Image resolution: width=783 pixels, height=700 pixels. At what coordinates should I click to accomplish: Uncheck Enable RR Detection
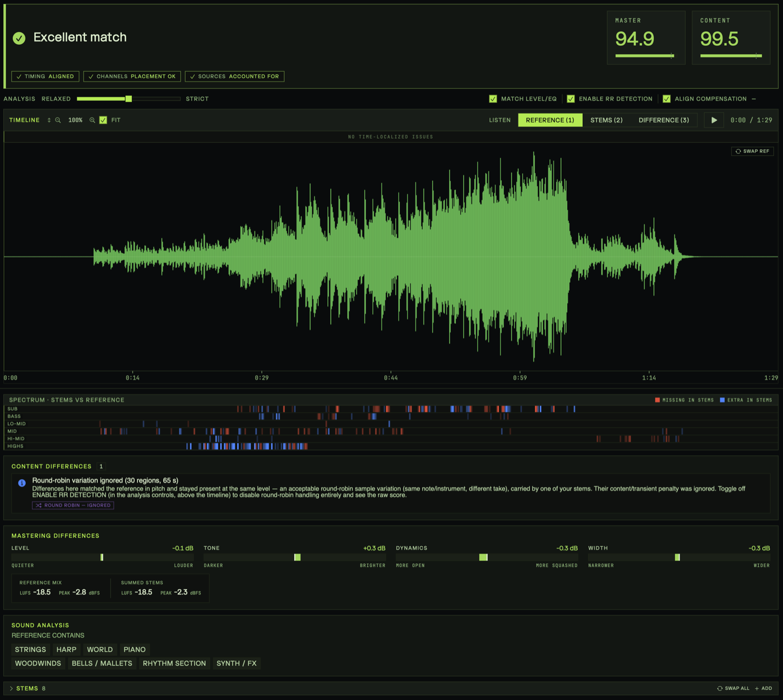click(570, 99)
